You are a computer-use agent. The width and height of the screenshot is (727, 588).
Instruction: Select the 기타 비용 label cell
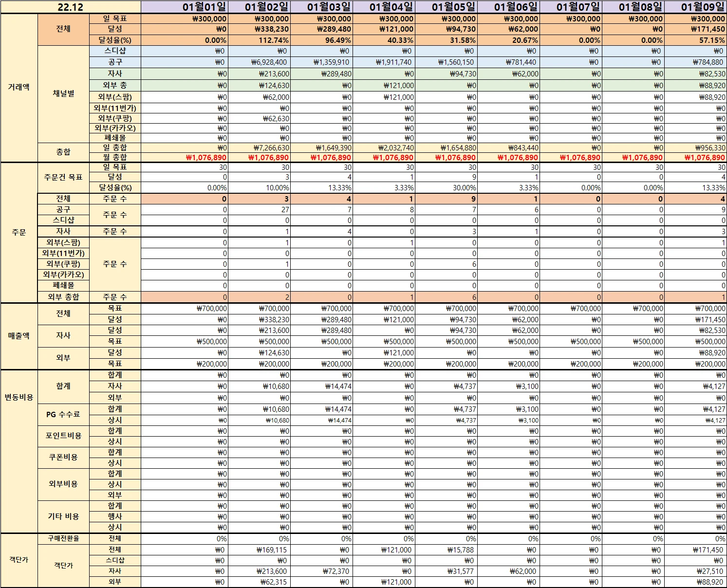point(63,516)
